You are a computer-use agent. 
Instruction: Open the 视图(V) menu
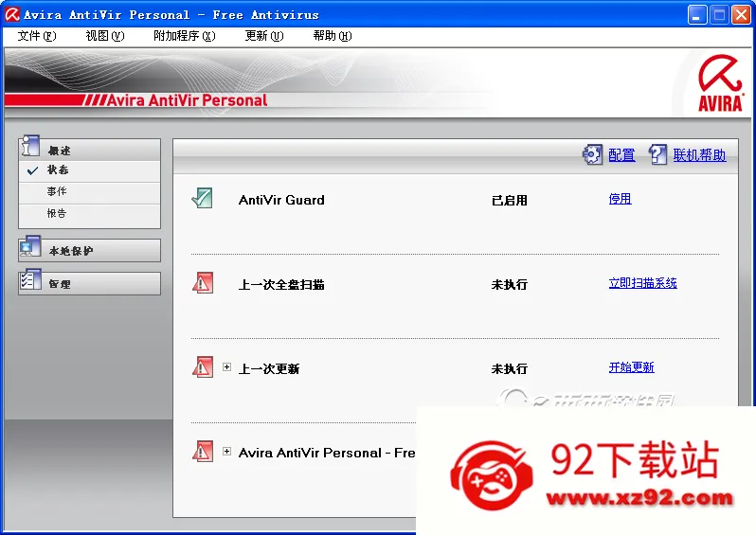[x=104, y=36]
